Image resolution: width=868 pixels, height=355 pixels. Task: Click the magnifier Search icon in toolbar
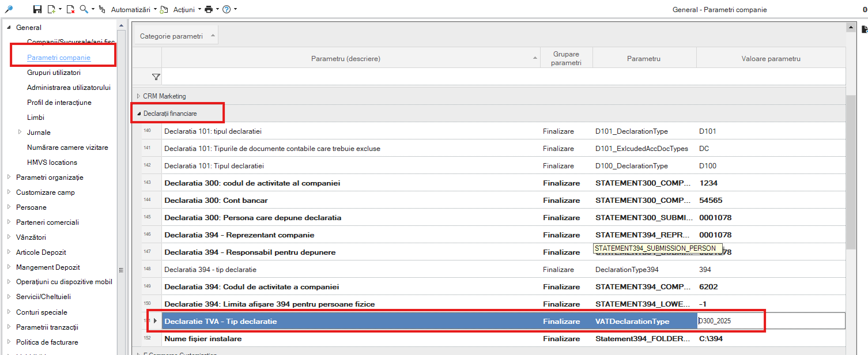coord(84,9)
